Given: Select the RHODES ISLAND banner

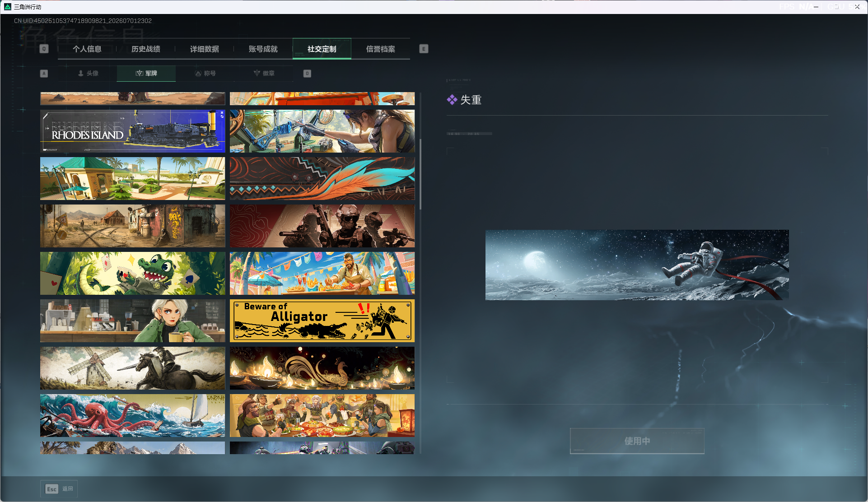Looking at the screenshot, I should [x=132, y=131].
